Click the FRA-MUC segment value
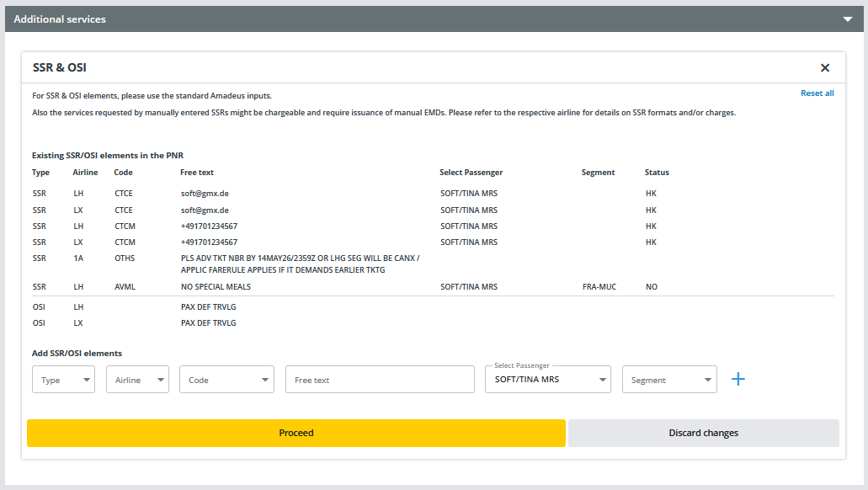The height and width of the screenshot is (490, 868). point(599,287)
